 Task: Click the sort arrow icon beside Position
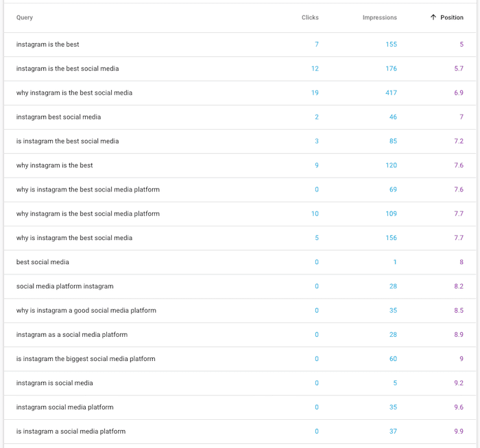coord(433,17)
